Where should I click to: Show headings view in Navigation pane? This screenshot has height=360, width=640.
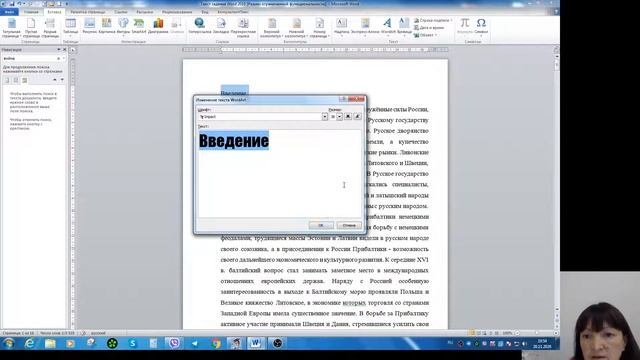click(7, 80)
